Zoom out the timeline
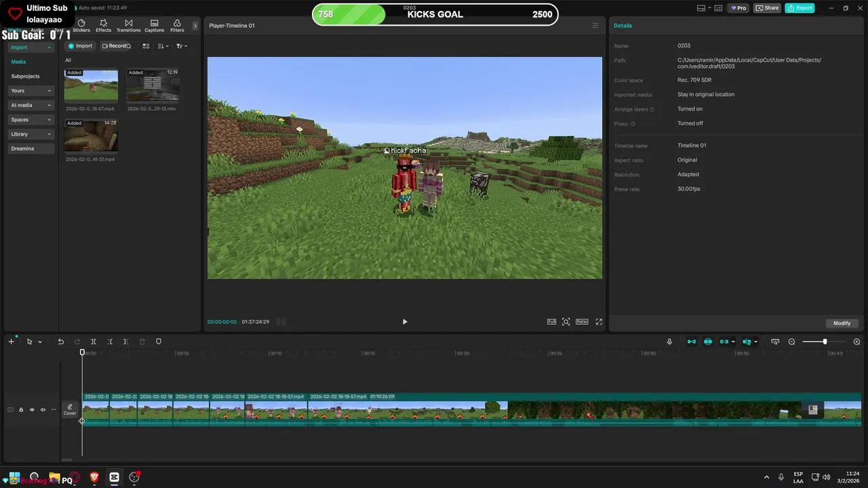 pyautogui.click(x=791, y=342)
